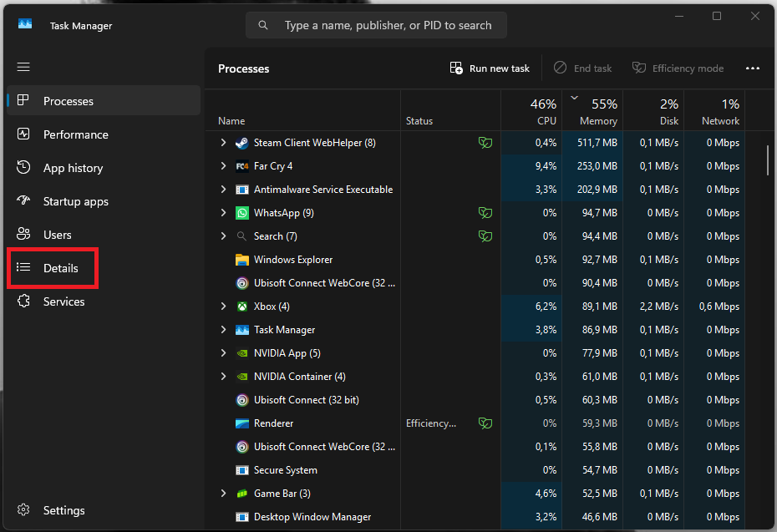Expand the Steam Client WebHelper group

point(223,143)
